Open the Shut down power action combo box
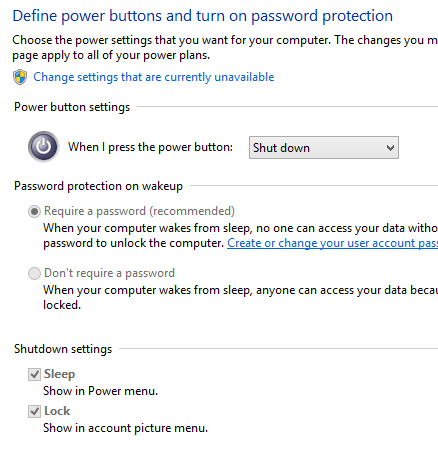This screenshot has height=450, width=438. 324,147
